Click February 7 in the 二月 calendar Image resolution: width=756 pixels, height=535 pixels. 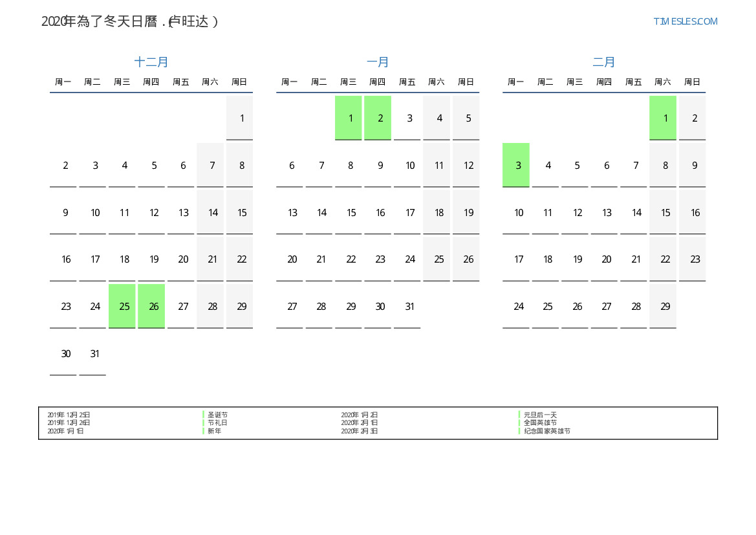pos(634,165)
